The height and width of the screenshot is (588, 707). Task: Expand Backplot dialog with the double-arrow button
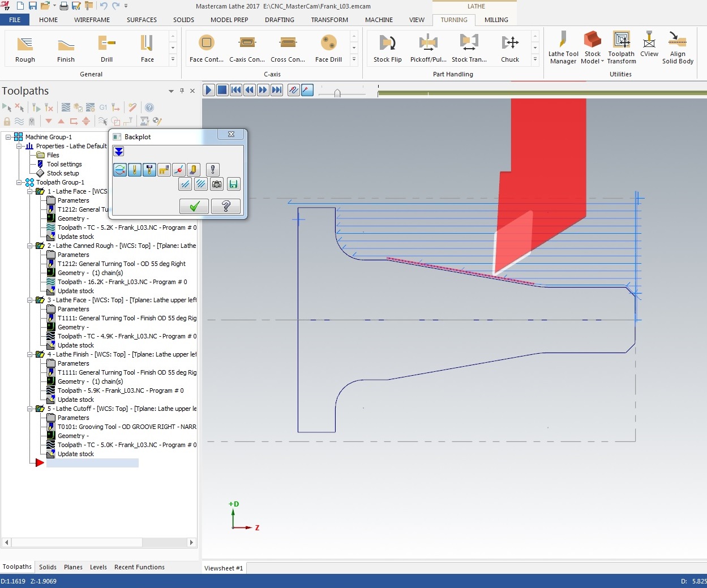tap(119, 151)
